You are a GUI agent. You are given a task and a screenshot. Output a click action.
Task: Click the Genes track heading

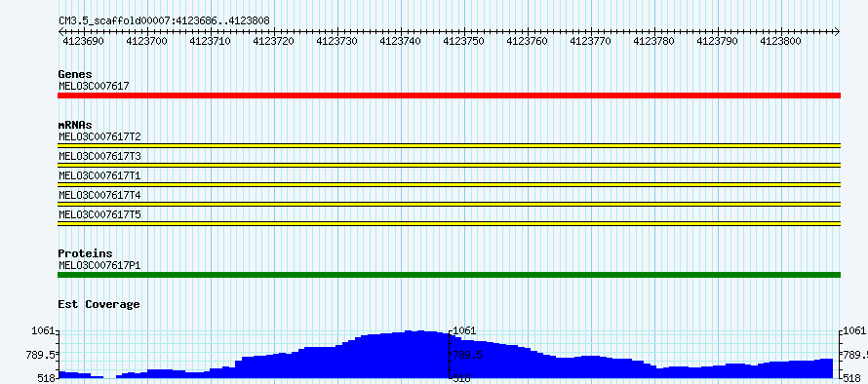(x=75, y=74)
